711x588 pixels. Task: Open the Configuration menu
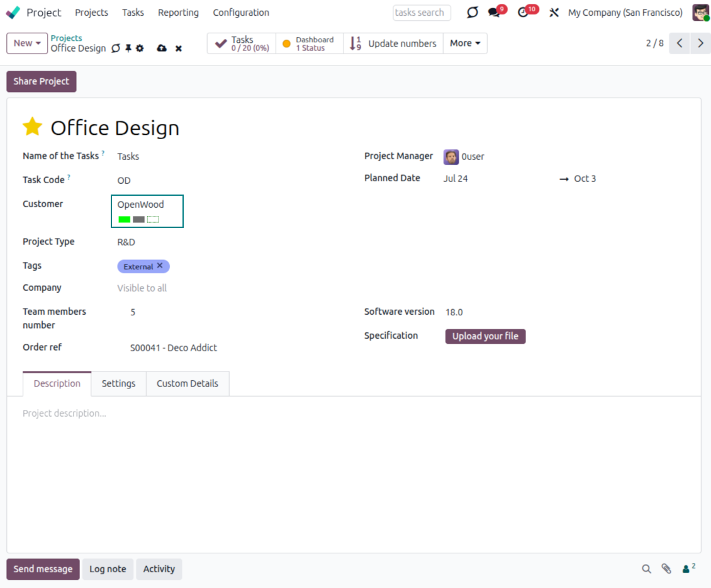[x=241, y=12]
